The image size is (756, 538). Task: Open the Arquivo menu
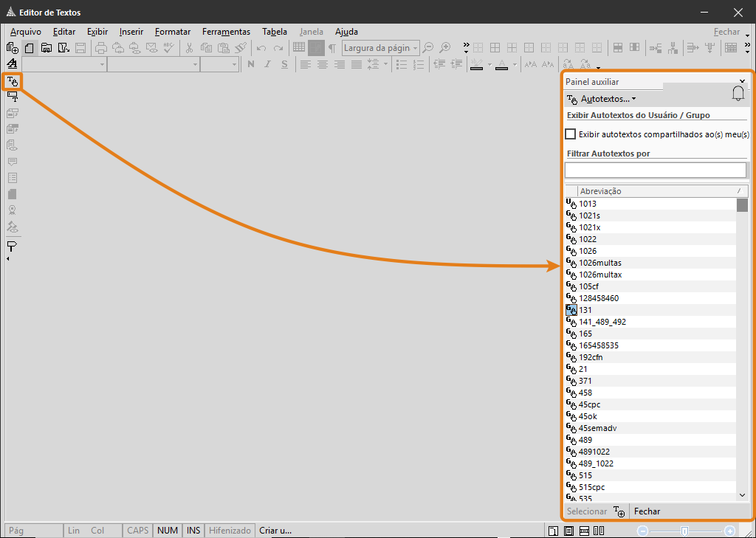tap(26, 32)
